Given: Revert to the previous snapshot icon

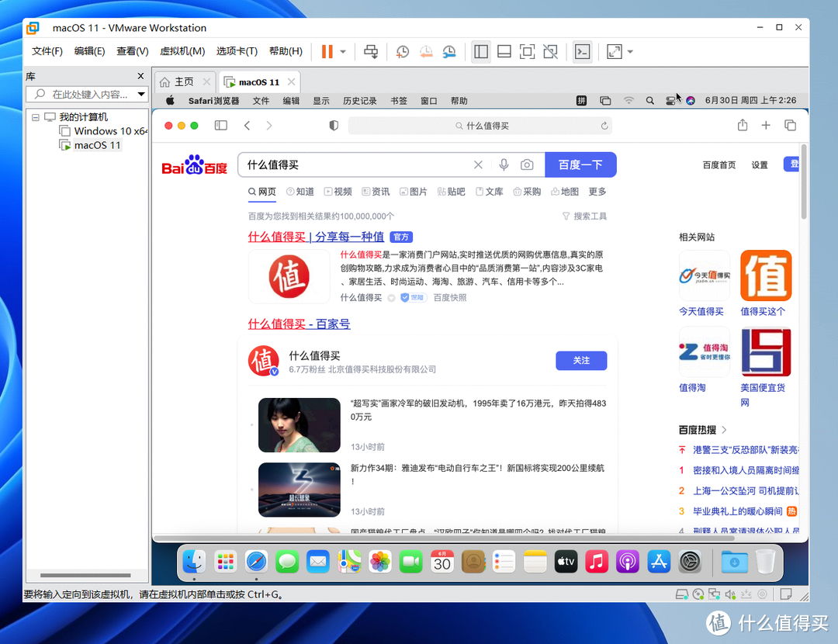Looking at the screenshot, I should click(x=426, y=51).
